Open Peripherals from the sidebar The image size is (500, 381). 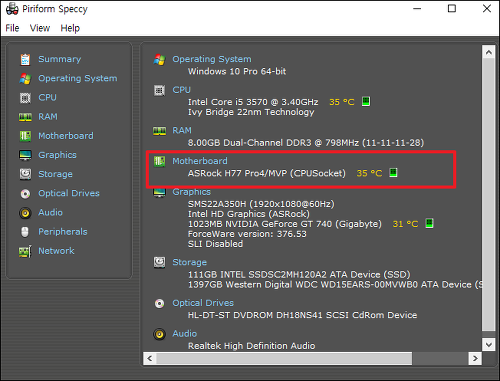point(63,232)
